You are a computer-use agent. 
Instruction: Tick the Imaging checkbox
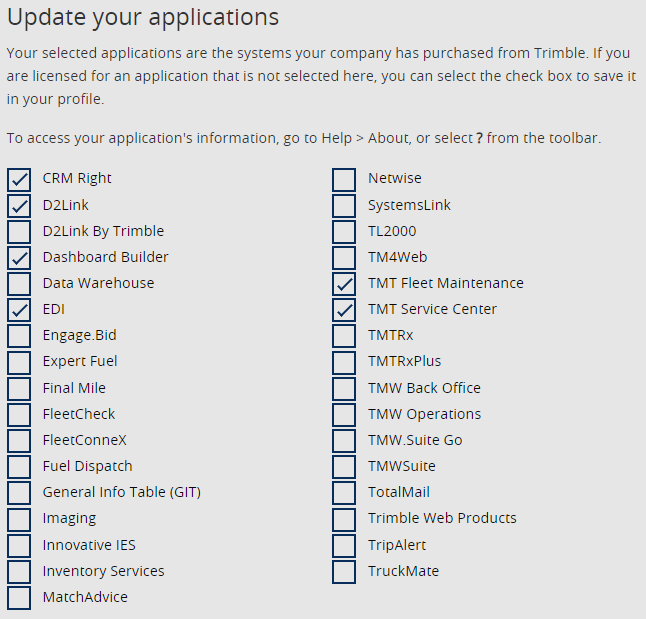[19, 518]
